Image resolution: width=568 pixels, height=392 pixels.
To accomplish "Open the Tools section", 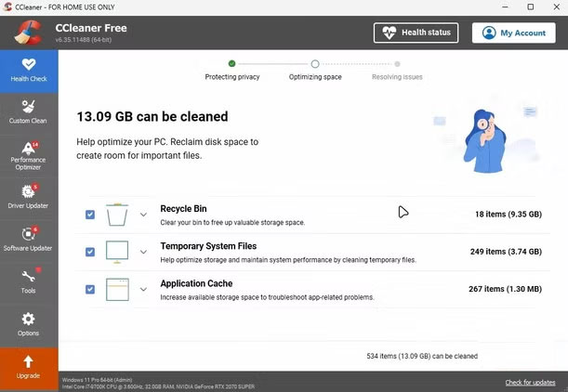I will point(28,282).
